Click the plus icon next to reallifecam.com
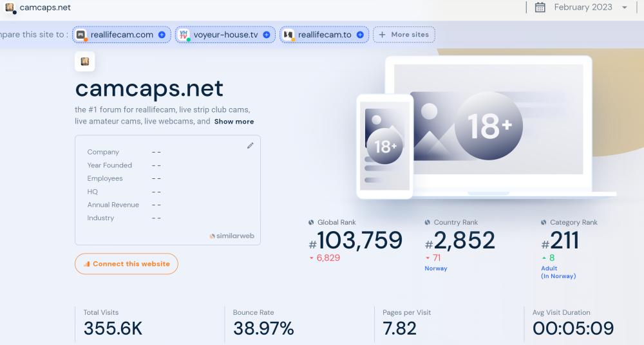 (x=162, y=35)
